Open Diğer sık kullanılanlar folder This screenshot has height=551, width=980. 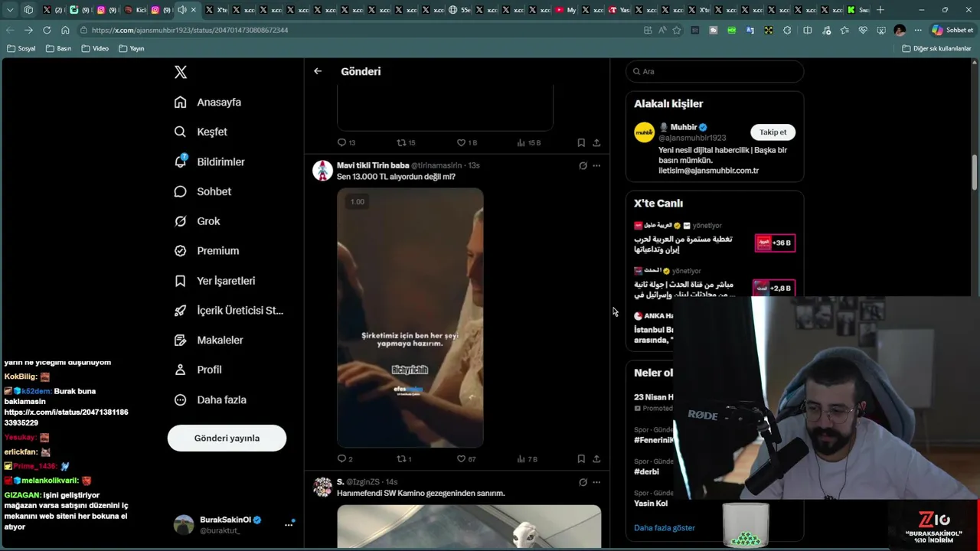(936, 48)
